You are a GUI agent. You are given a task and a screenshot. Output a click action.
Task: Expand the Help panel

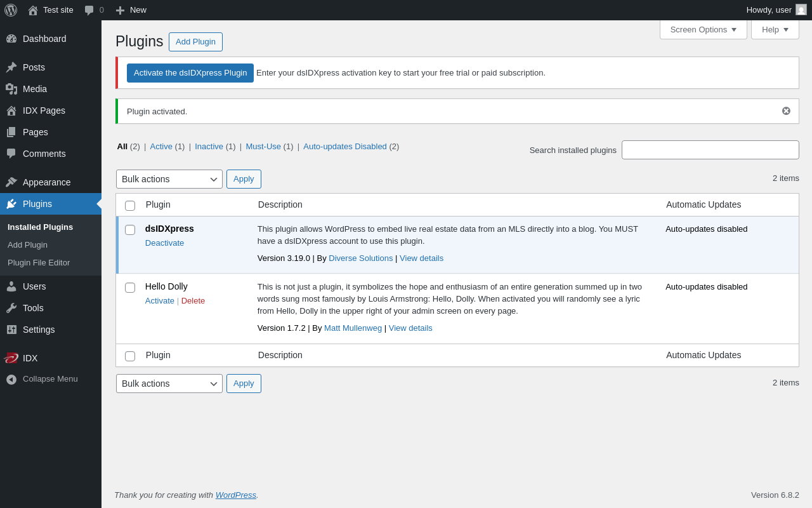775,29
